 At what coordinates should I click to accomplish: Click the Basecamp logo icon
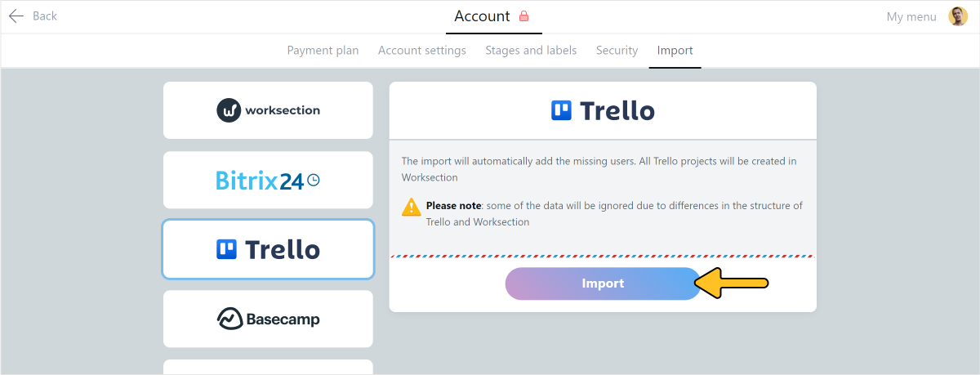pos(230,319)
